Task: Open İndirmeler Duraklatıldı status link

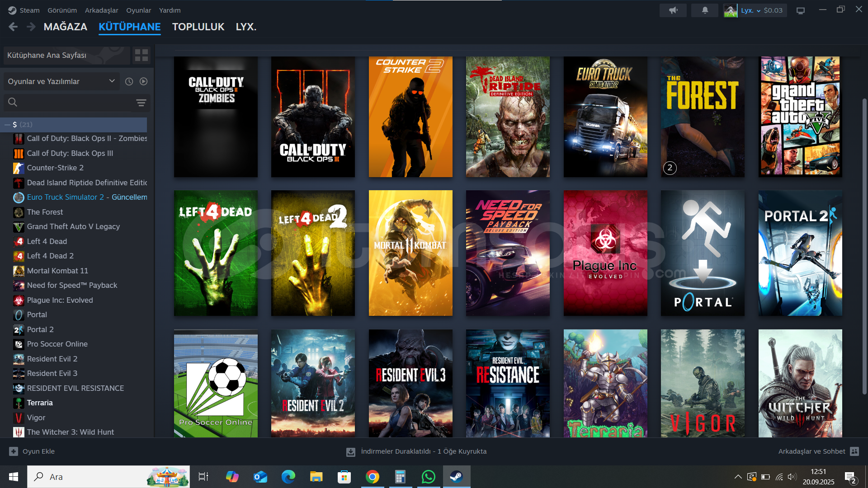Action: tap(424, 451)
